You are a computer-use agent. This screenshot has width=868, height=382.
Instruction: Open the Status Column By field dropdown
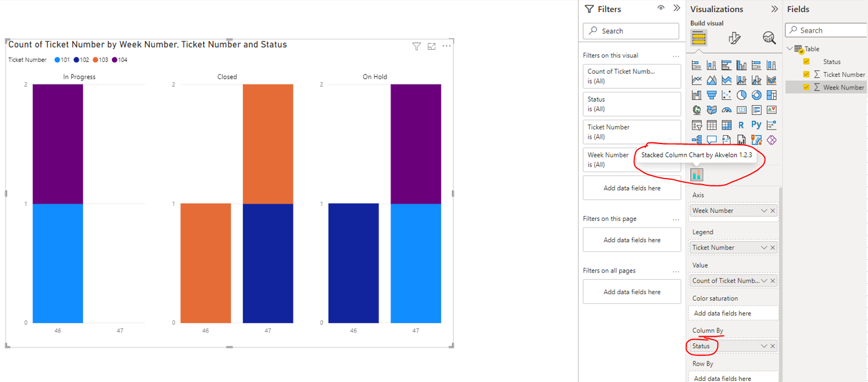(764, 346)
